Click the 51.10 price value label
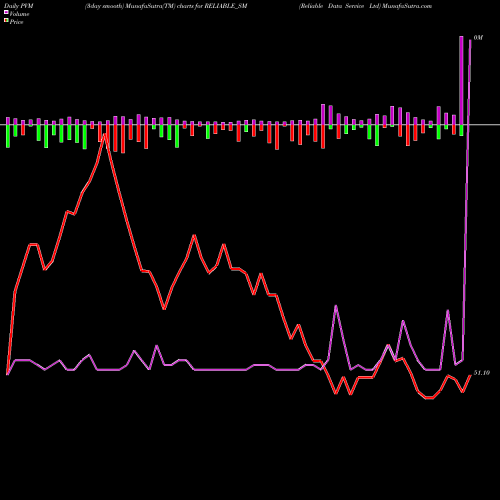Image resolution: width=500 pixels, height=500 pixels. tap(482, 373)
